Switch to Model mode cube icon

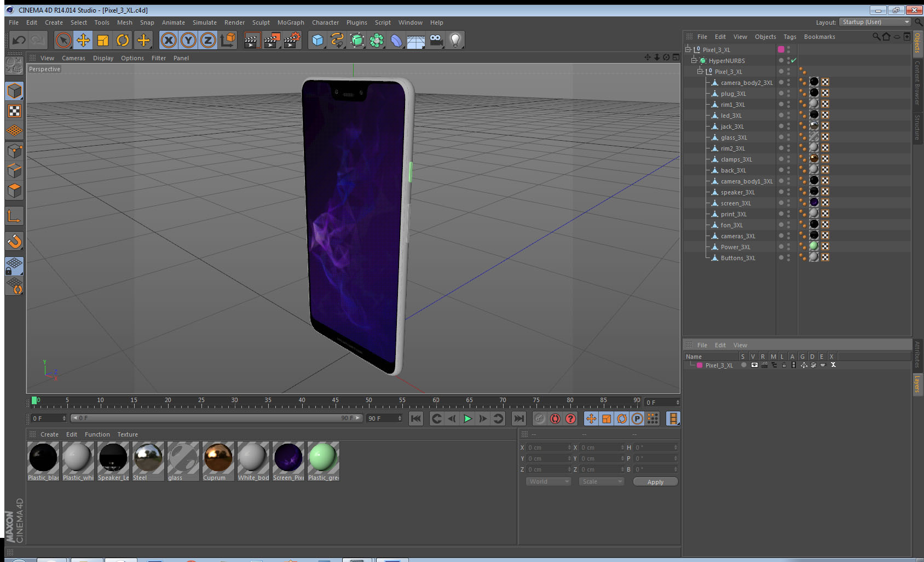pyautogui.click(x=14, y=91)
